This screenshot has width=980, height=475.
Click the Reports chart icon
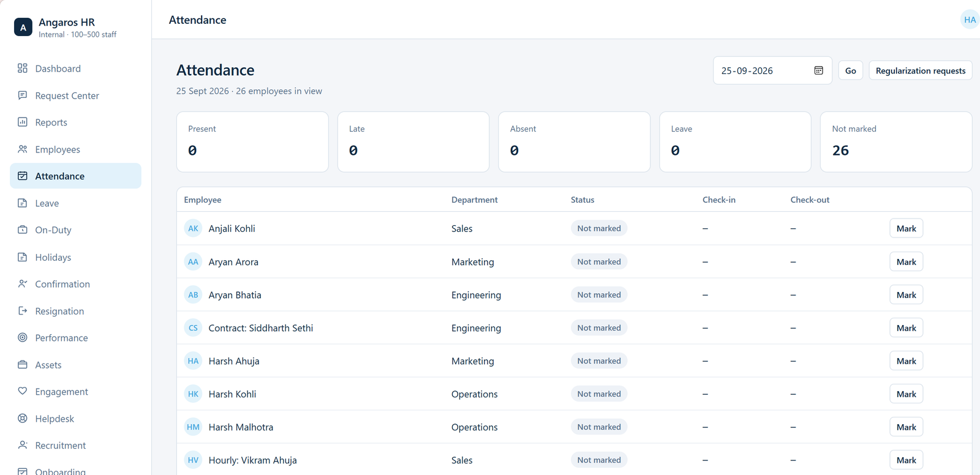[x=23, y=122]
